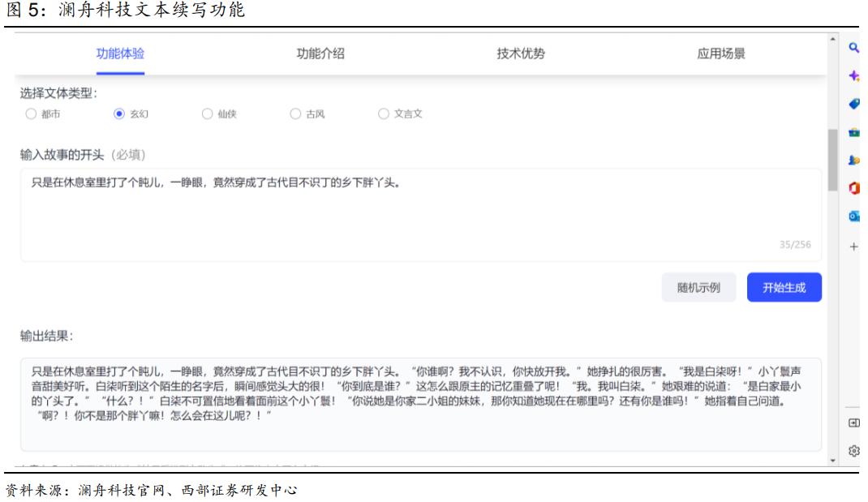This screenshot has width=868, height=502.
Task: Click the 开始生成 generate button
Action: pyautogui.click(x=786, y=287)
